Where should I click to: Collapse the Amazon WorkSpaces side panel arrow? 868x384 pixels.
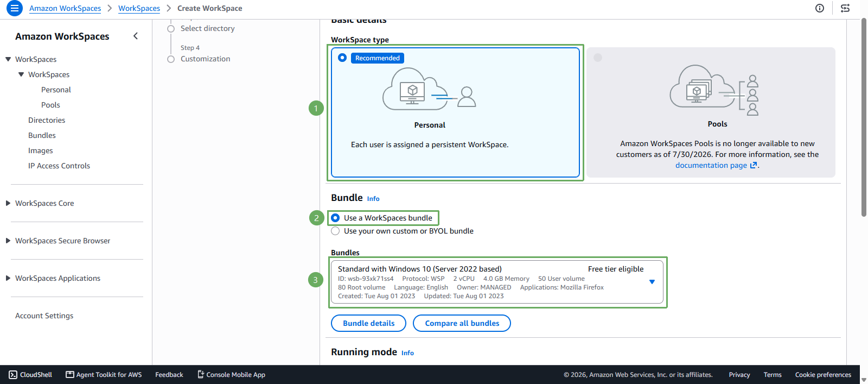coord(136,36)
